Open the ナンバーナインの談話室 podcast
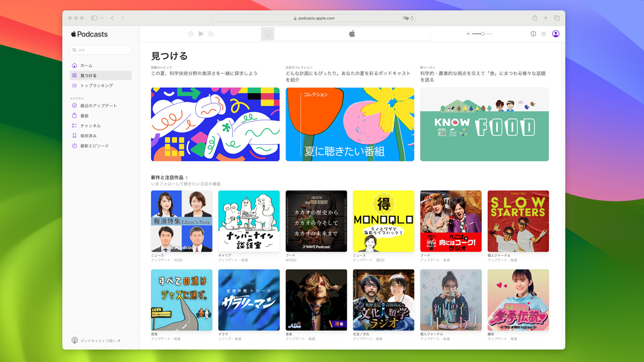This screenshot has width=644, height=362. click(x=249, y=221)
